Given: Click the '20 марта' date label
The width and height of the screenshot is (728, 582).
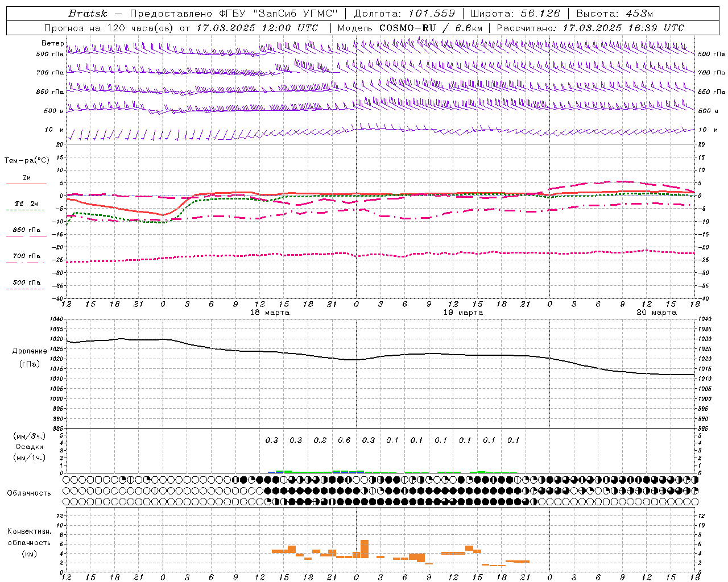Looking at the screenshot, I should coord(656,313).
